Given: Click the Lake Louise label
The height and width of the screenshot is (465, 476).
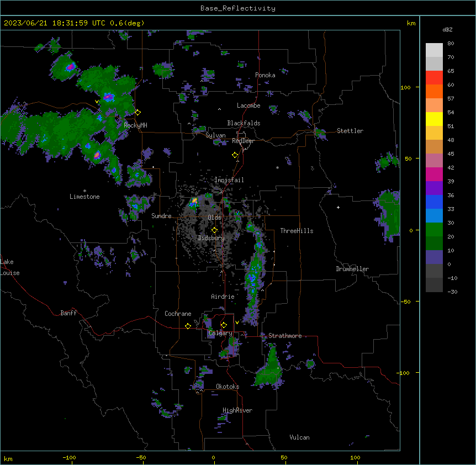Looking at the screenshot, I should click(x=10, y=267).
